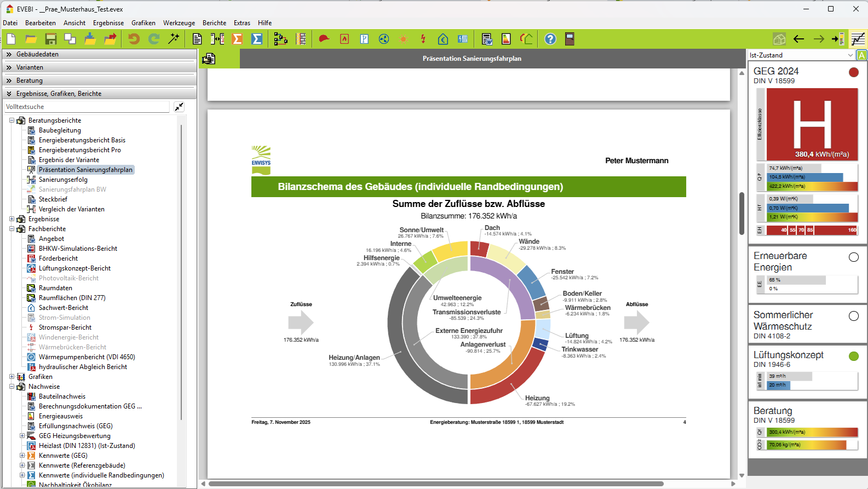Click the printer icon beside presentation title

209,59
